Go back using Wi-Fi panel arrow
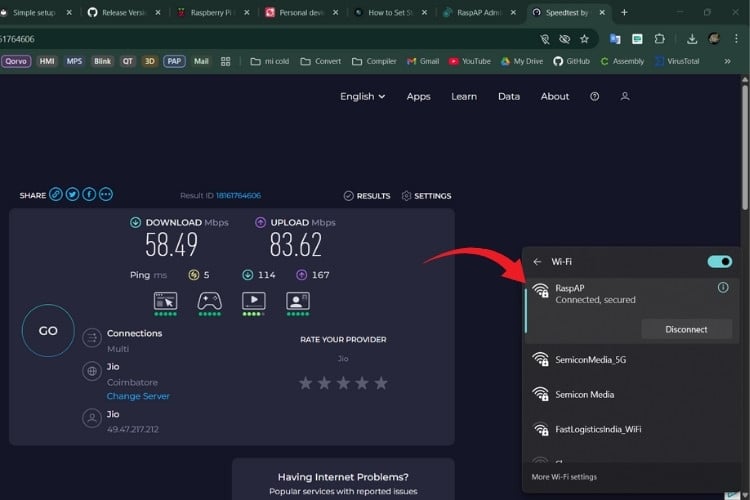This screenshot has width=750, height=500. point(537,262)
